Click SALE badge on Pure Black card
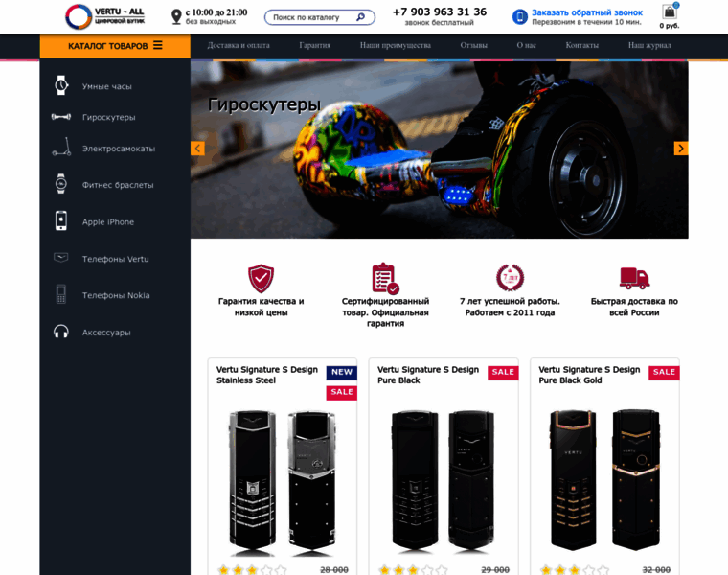 (503, 373)
